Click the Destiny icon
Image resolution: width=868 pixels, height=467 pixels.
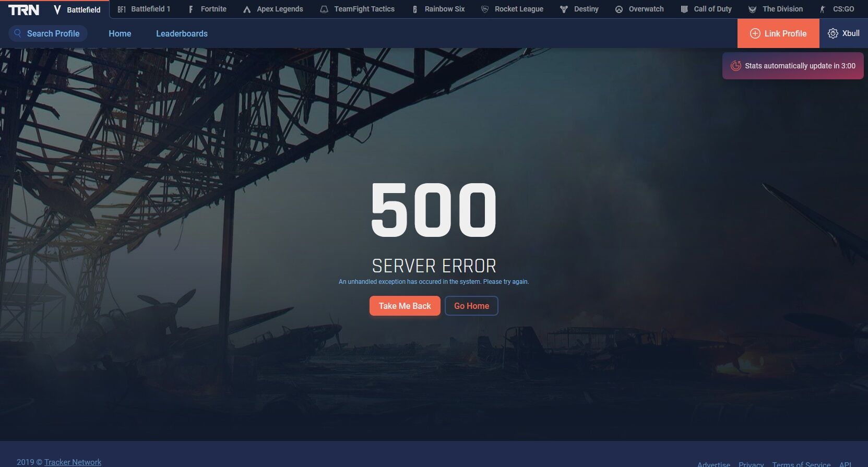(564, 9)
